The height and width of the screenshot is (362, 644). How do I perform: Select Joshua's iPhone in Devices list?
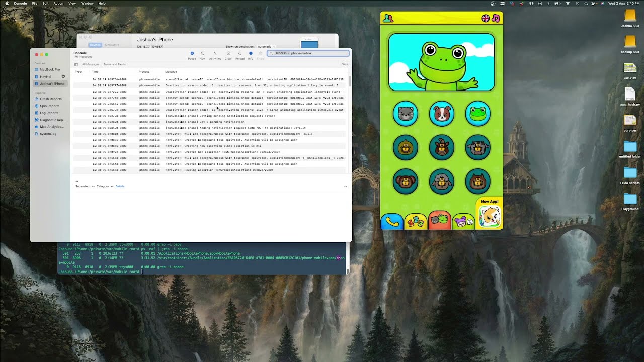pyautogui.click(x=50, y=84)
